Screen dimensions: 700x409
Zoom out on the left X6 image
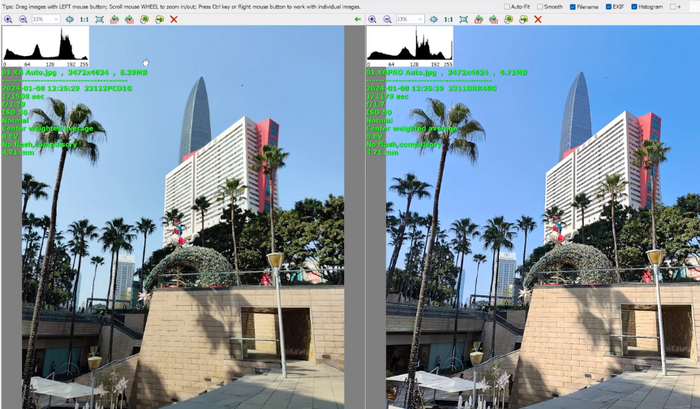[23, 19]
